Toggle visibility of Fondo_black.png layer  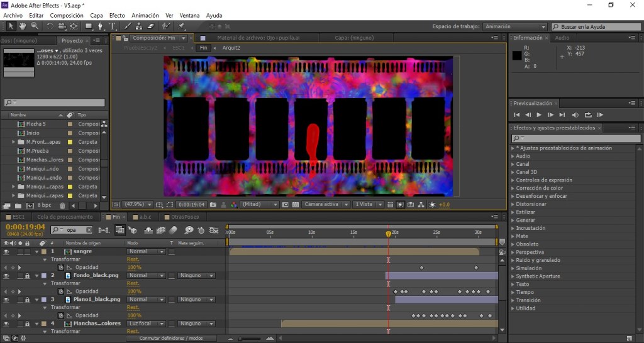6,276
